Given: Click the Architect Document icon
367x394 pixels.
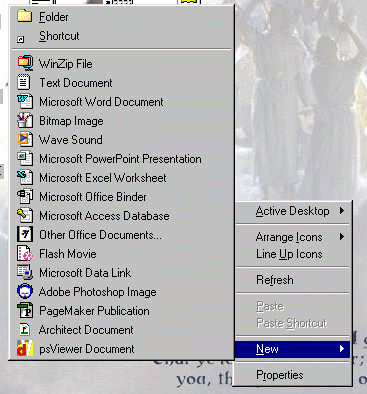Looking at the screenshot, I should 25,329.
